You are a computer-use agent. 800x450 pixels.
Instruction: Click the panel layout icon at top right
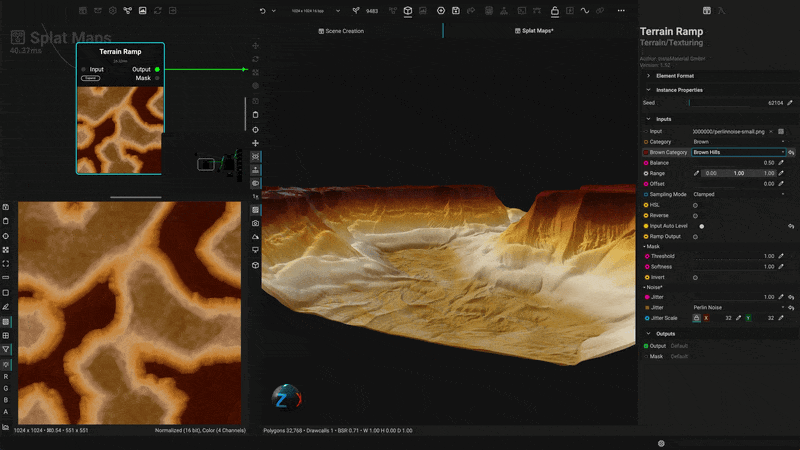pyautogui.click(x=707, y=11)
